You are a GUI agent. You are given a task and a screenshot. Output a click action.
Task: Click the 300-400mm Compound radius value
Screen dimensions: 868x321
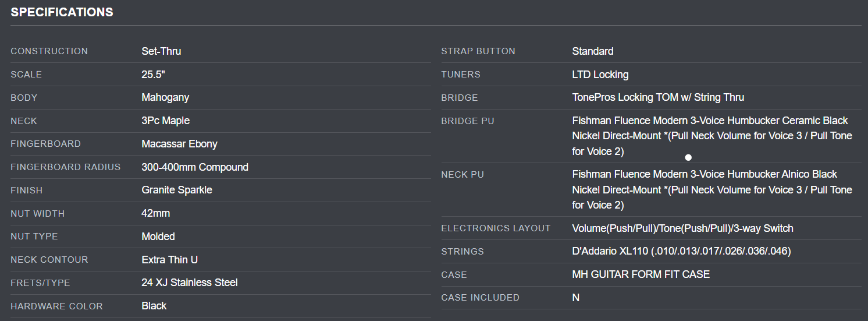[195, 167]
